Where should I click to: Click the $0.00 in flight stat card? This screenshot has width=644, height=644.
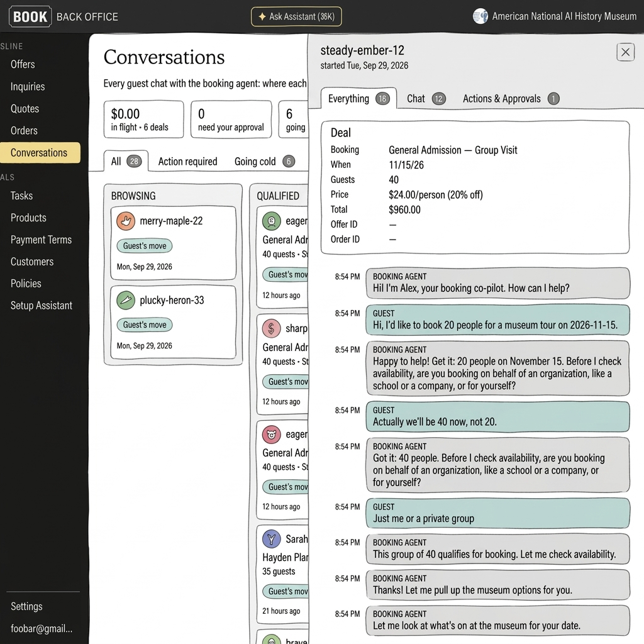pyautogui.click(x=144, y=119)
